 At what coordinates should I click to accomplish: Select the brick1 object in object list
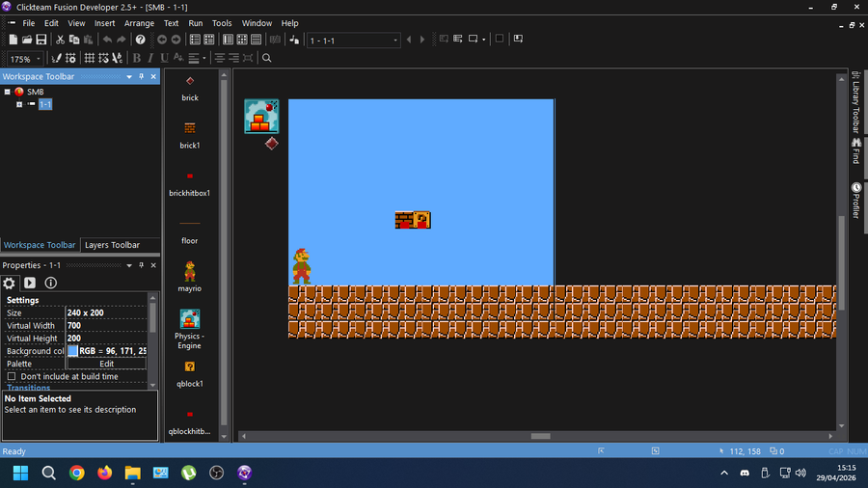click(189, 135)
